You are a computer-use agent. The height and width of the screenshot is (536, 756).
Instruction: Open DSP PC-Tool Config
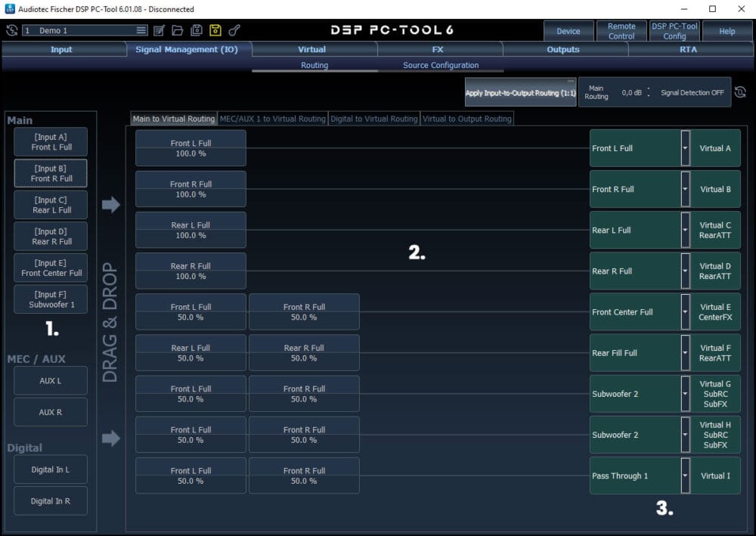(x=674, y=31)
